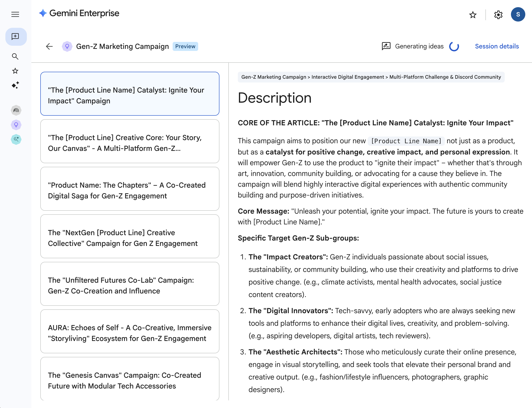Open the sparkle agents icon in sidebar
Screen dimensions: 532x408
tap(15, 85)
